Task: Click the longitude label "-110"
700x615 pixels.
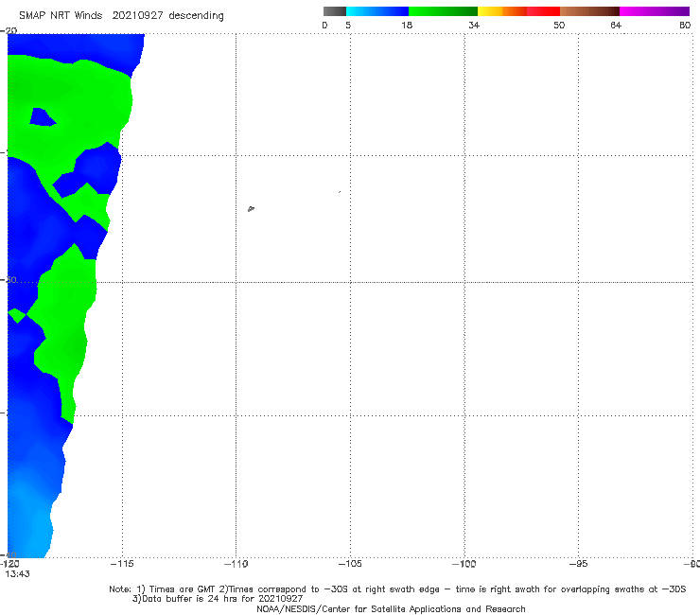Action: 236,564
